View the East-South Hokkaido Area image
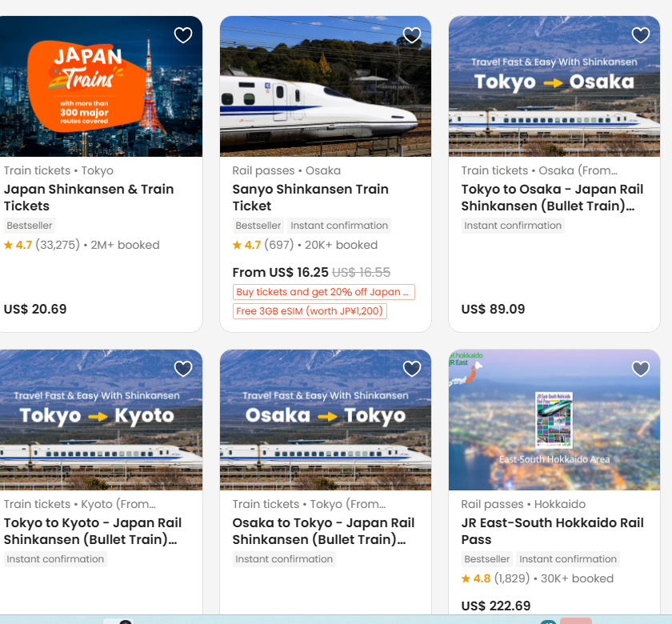This screenshot has height=624, width=672. pos(554,424)
